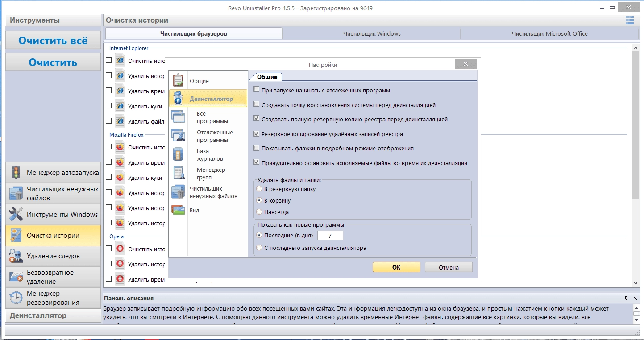The height and width of the screenshot is (340, 644).
Task: Confirm settings with OK button
Action: (396, 267)
